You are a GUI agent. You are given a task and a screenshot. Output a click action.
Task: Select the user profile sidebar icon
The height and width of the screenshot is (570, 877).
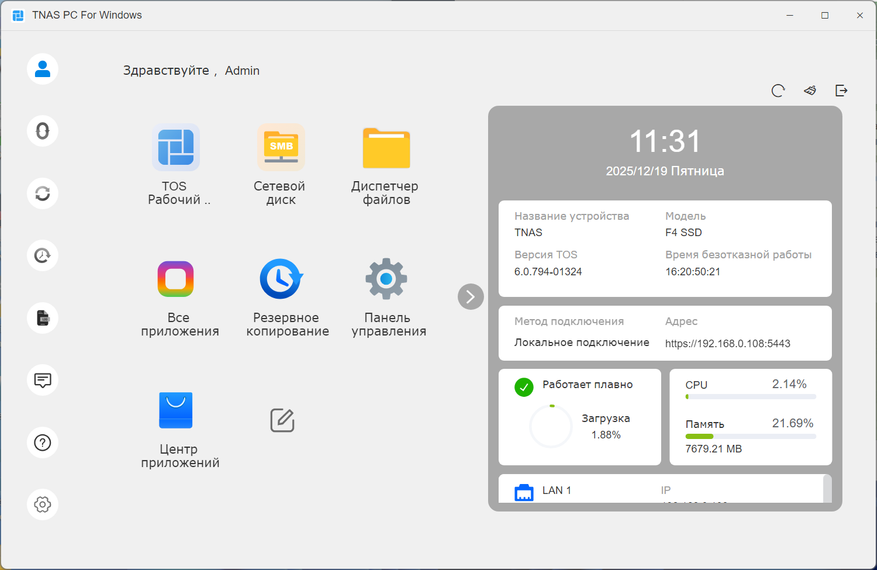(43, 69)
